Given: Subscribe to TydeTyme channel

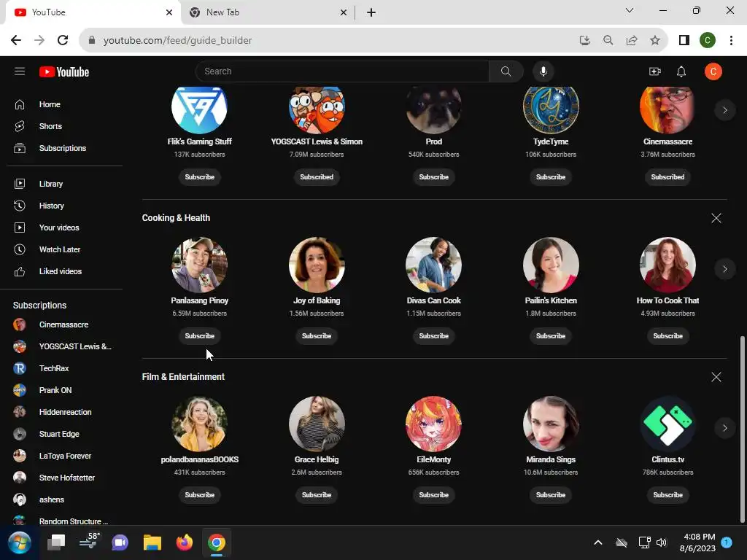Looking at the screenshot, I should 551,177.
